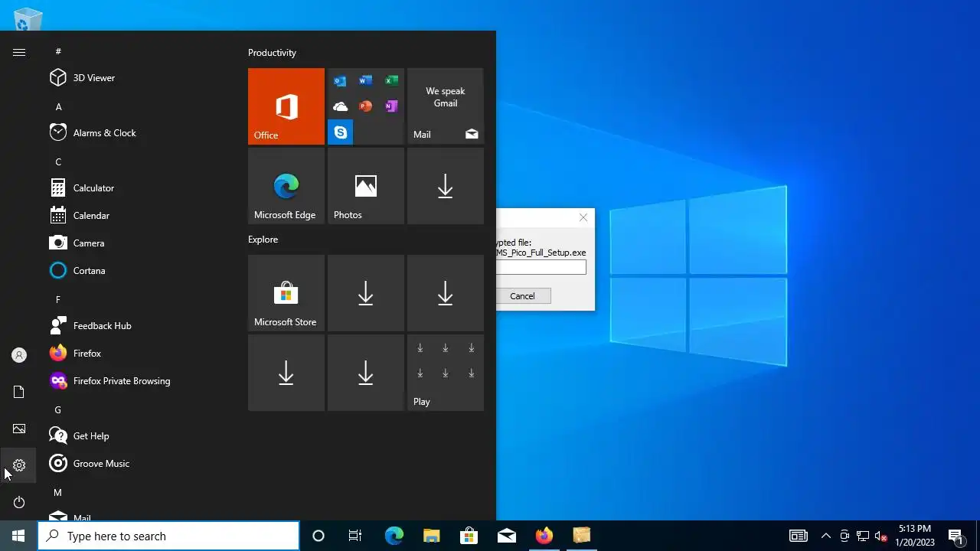Open Documents from Start sidebar
Viewport: 980px width, 551px height.
point(19,392)
